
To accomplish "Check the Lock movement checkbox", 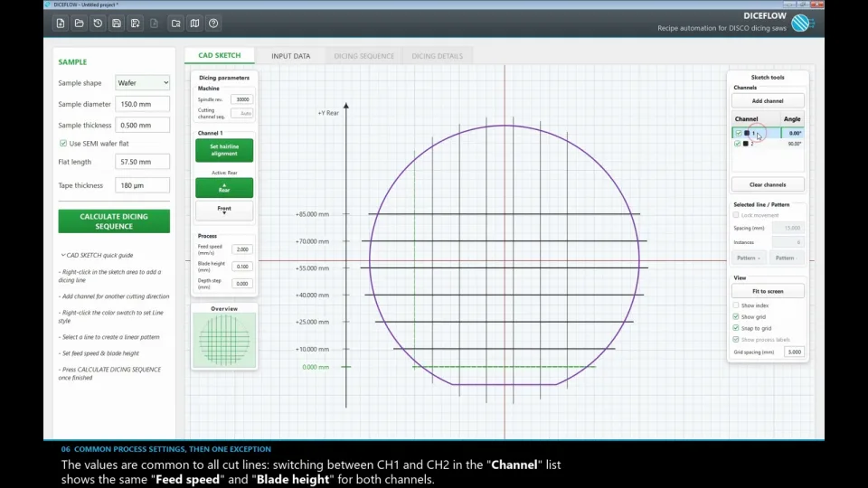I will point(736,215).
